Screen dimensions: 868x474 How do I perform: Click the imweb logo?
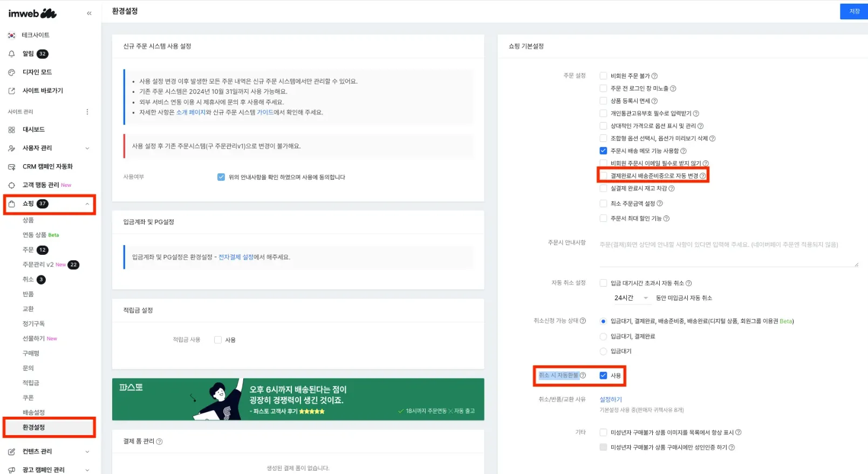click(32, 13)
